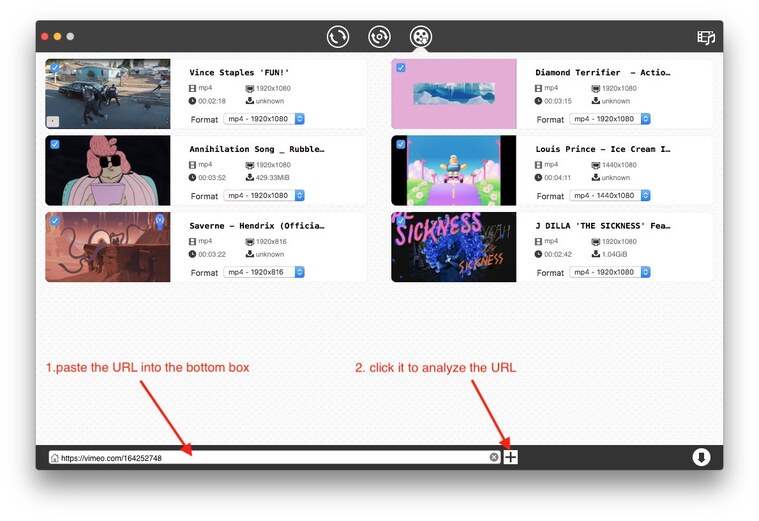
Task: Close the window with the red button
Action: click(x=45, y=36)
